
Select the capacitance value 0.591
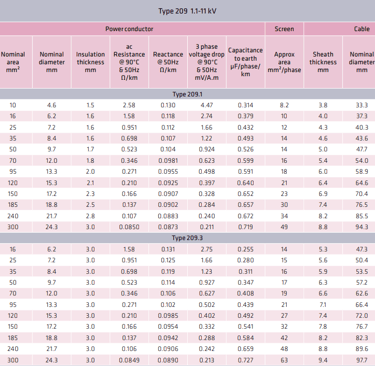245,172
